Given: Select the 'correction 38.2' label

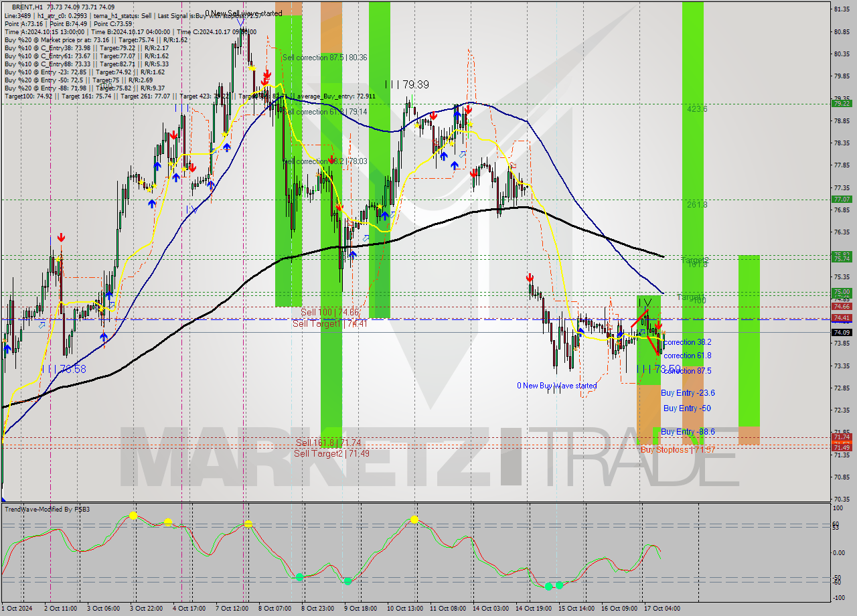Looking at the screenshot, I should 688,342.
